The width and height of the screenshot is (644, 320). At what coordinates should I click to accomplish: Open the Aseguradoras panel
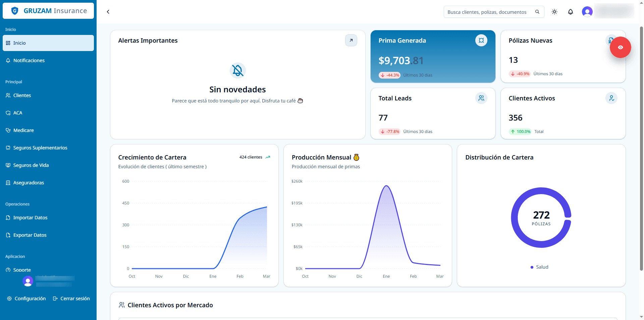pos(29,183)
